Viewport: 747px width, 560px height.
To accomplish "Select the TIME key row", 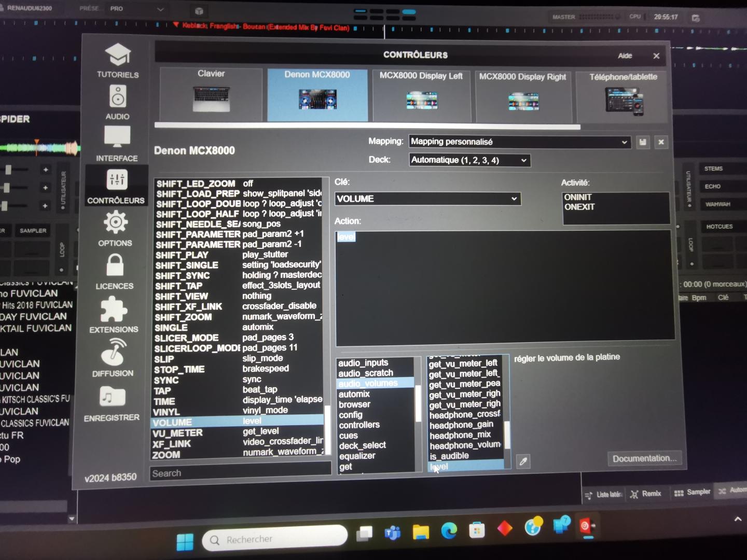I will [x=238, y=401].
